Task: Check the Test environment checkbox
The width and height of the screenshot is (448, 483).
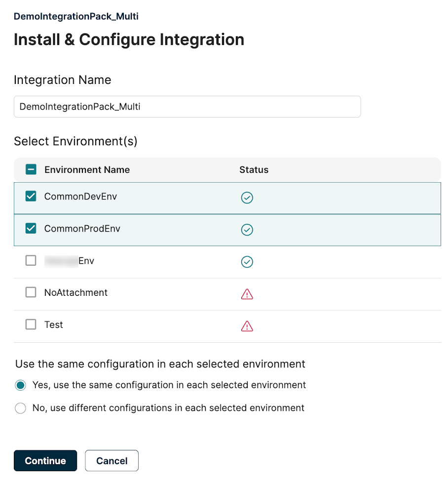Action: click(31, 324)
